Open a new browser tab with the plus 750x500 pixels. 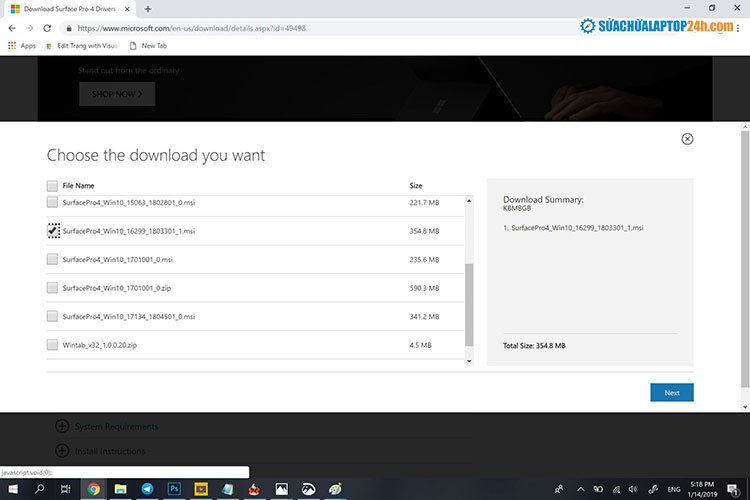coord(148,9)
